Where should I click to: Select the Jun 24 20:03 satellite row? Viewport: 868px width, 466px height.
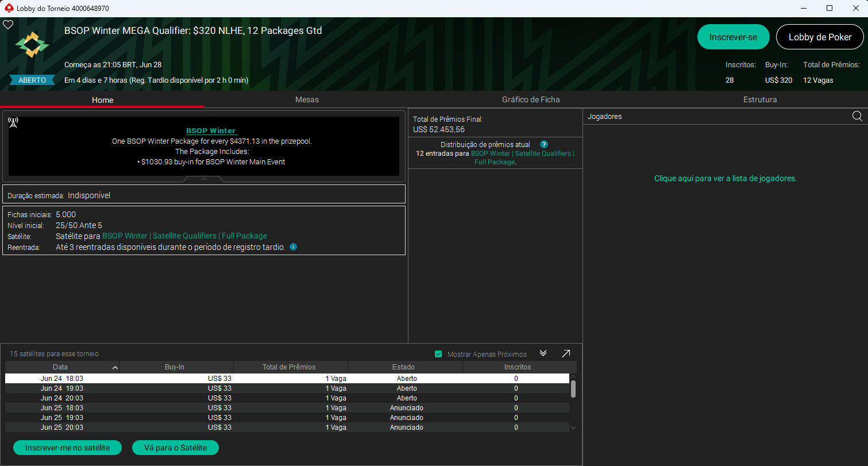coord(287,398)
